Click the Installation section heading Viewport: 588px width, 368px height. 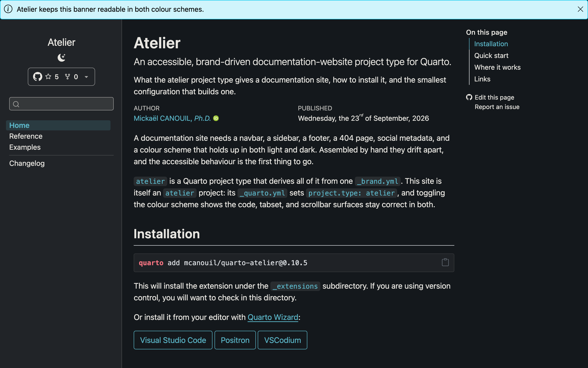[x=167, y=234]
